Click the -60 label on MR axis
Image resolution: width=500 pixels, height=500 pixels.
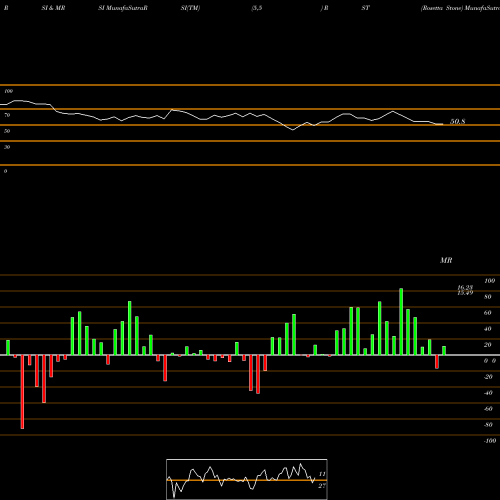[488, 409]
